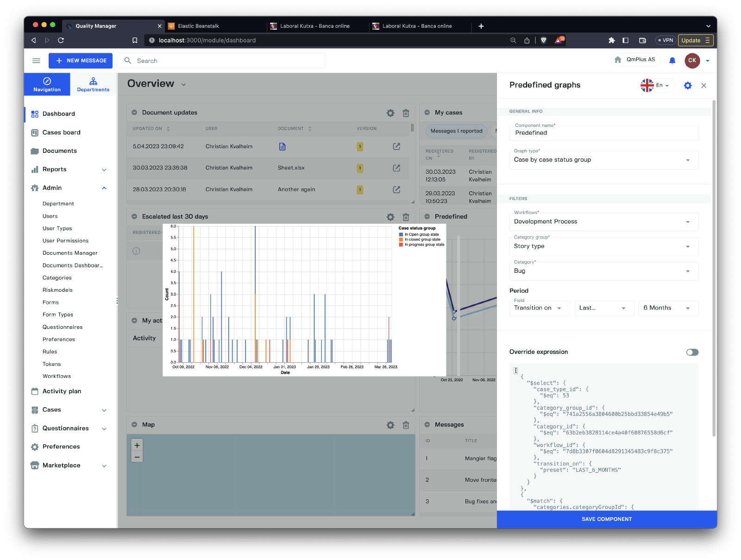Viewport: 741px width, 560px height.
Task: Collapse the Map widget
Action: [134, 425]
